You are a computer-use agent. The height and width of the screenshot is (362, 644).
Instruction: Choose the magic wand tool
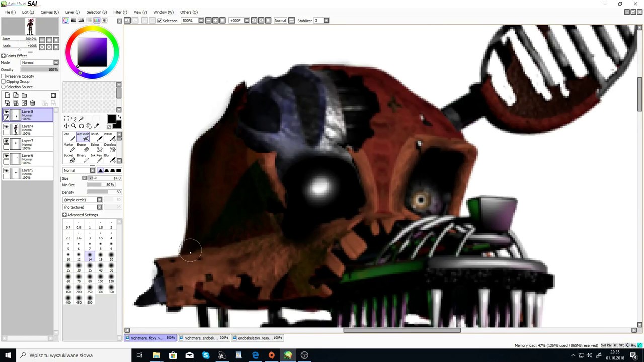82,119
